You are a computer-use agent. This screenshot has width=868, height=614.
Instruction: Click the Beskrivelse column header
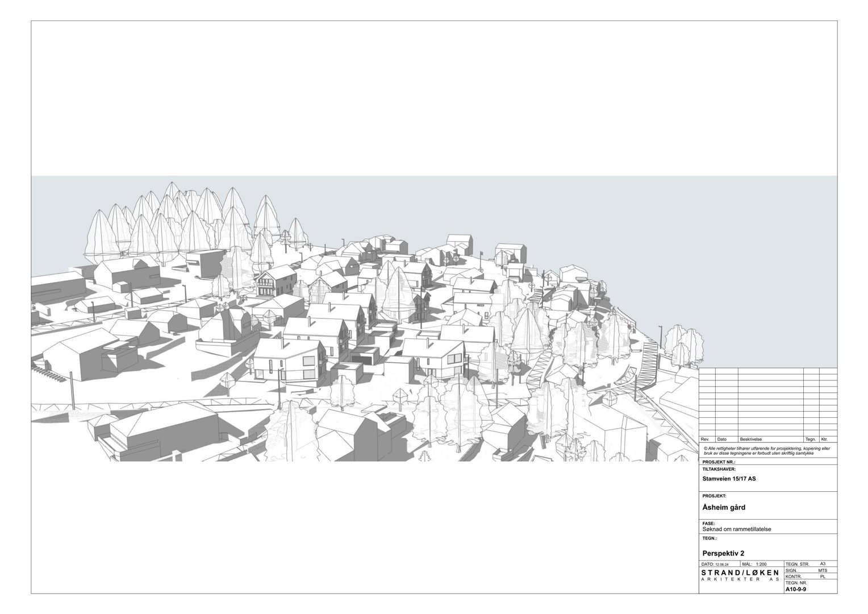pos(750,439)
